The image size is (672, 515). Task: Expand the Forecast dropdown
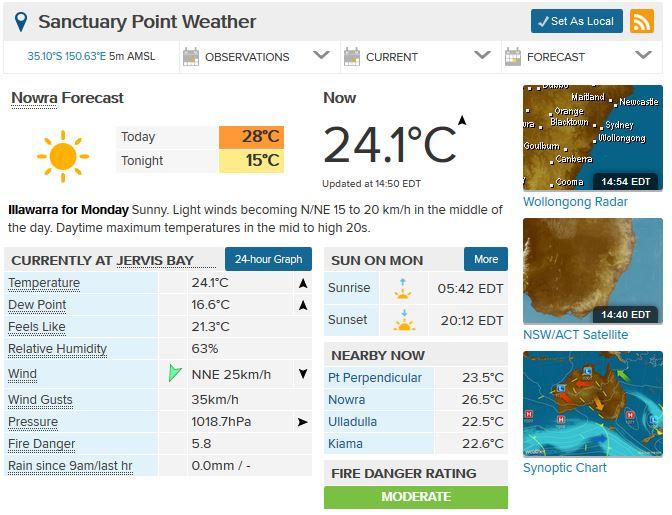(x=645, y=56)
